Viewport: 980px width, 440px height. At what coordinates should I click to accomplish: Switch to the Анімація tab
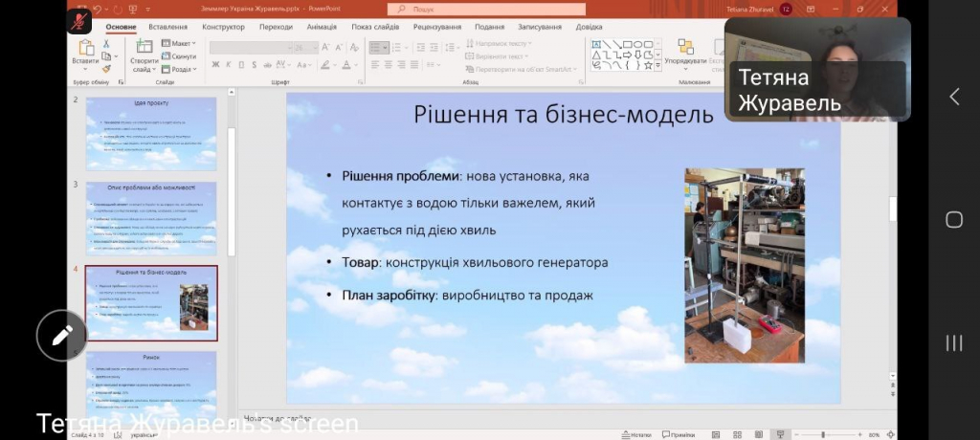point(322,27)
